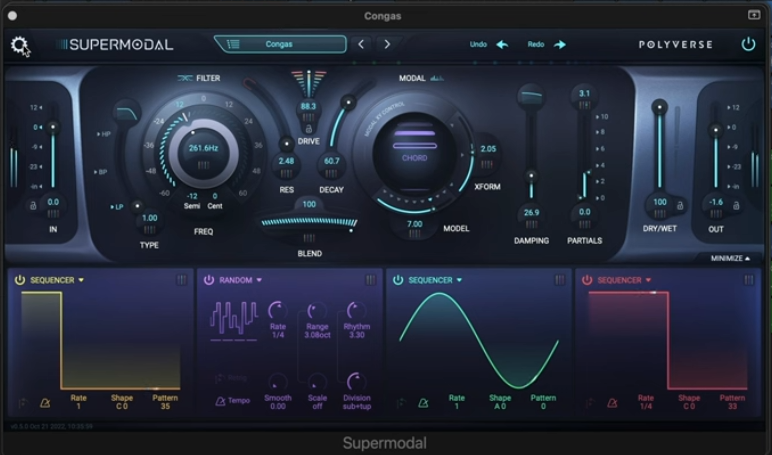This screenshot has height=455, width=772.
Task: Click the DRIVE value 88.3
Action: [308, 106]
